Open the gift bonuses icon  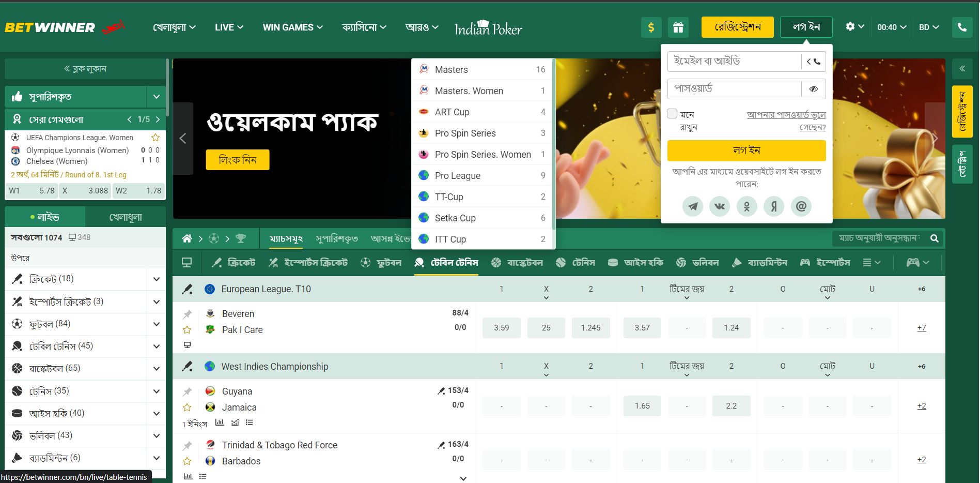coord(678,27)
